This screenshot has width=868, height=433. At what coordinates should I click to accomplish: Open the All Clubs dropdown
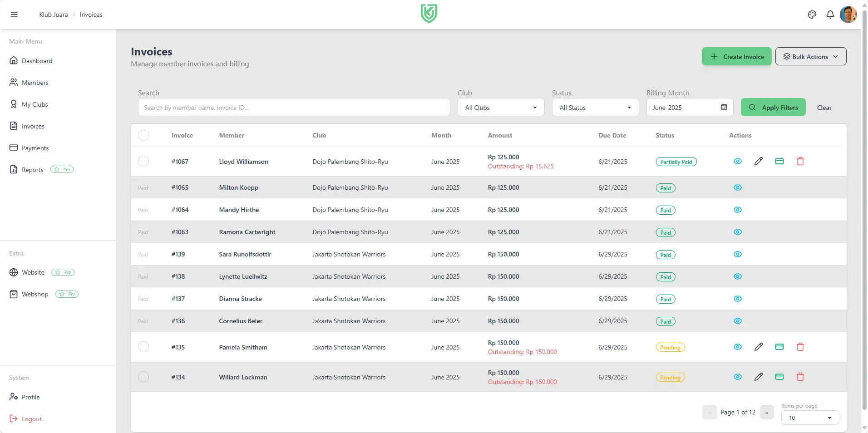coord(500,107)
